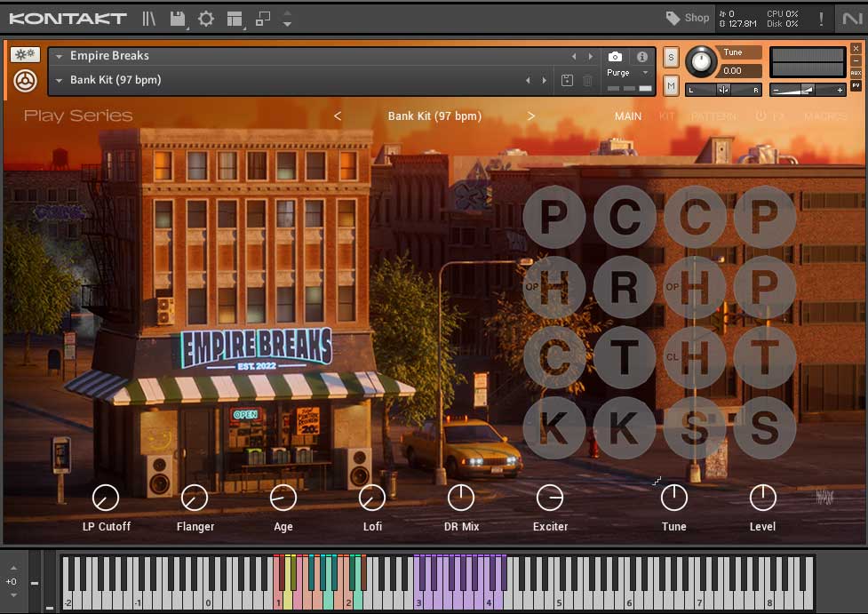
Task: Trigger the CL H closed hi-hat pad
Action: [695, 357]
